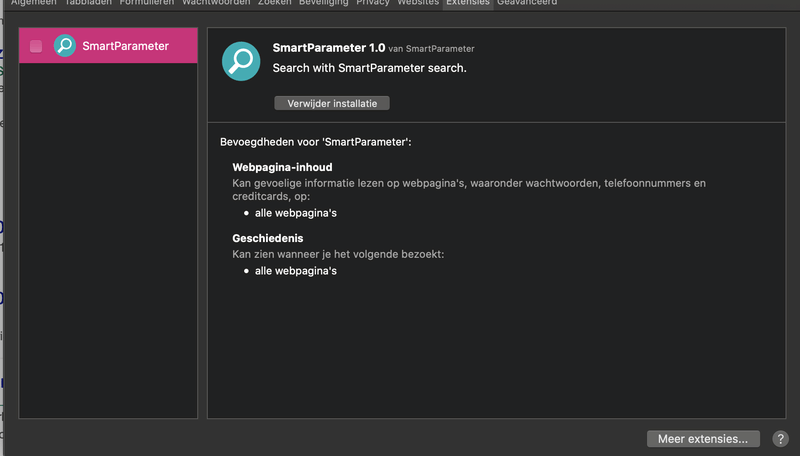Switch to the Algemeen tab

pyautogui.click(x=34, y=3)
